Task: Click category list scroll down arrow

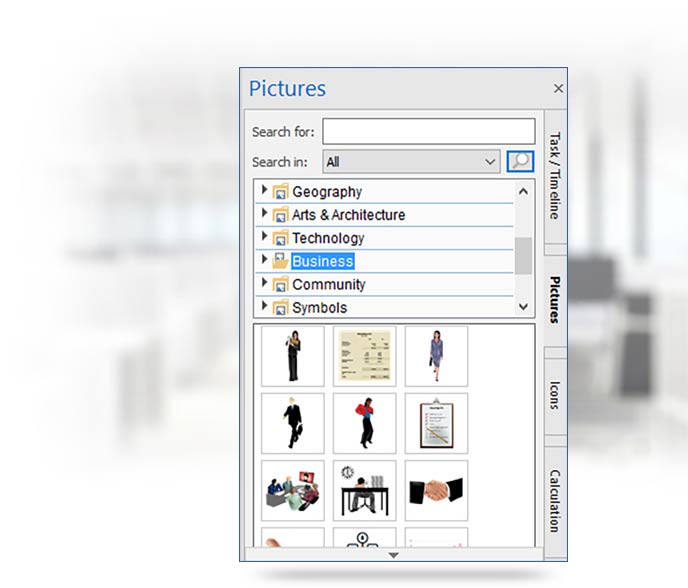Action: pos(523,307)
